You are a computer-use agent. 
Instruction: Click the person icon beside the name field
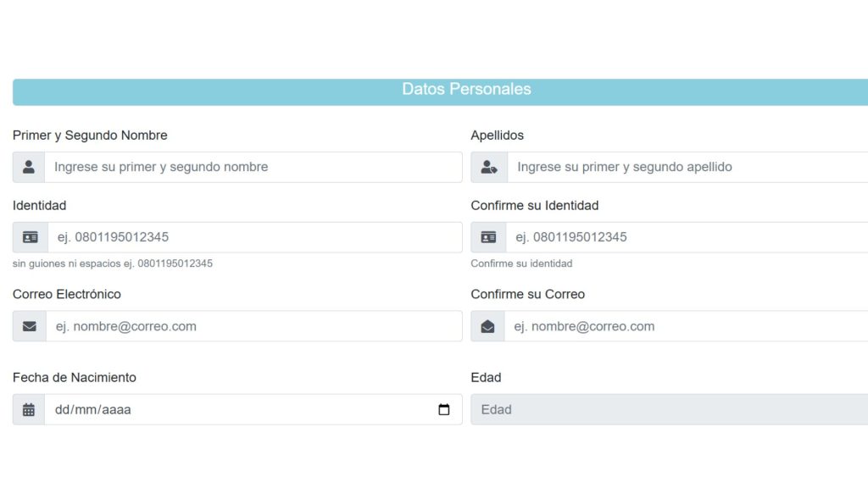click(x=29, y=167)
